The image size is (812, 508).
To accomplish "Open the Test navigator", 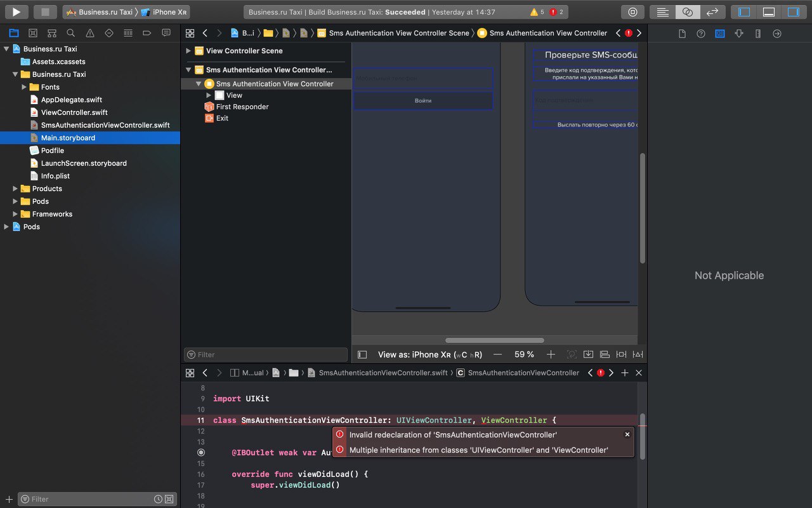I will pyautogui.click(x=109, y=33).
